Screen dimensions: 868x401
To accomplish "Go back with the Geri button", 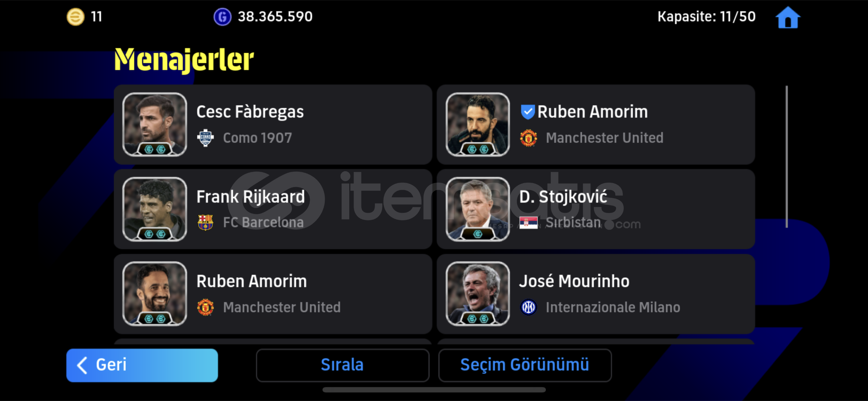I will (x=142, y=365).
